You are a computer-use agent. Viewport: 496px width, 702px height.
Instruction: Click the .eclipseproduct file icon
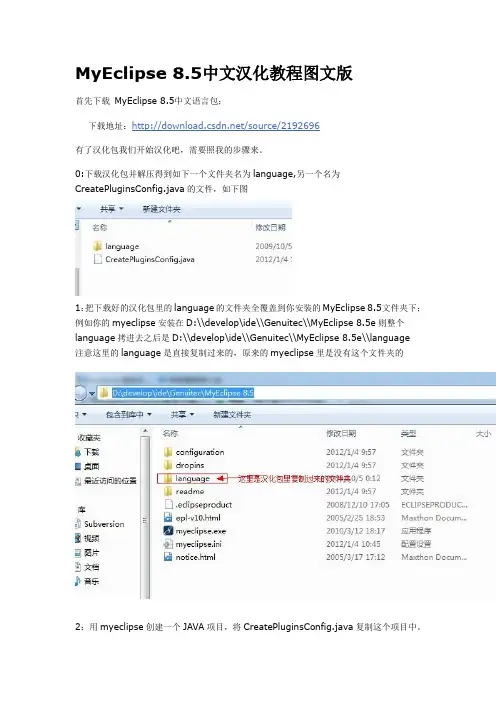click(168, 505)
